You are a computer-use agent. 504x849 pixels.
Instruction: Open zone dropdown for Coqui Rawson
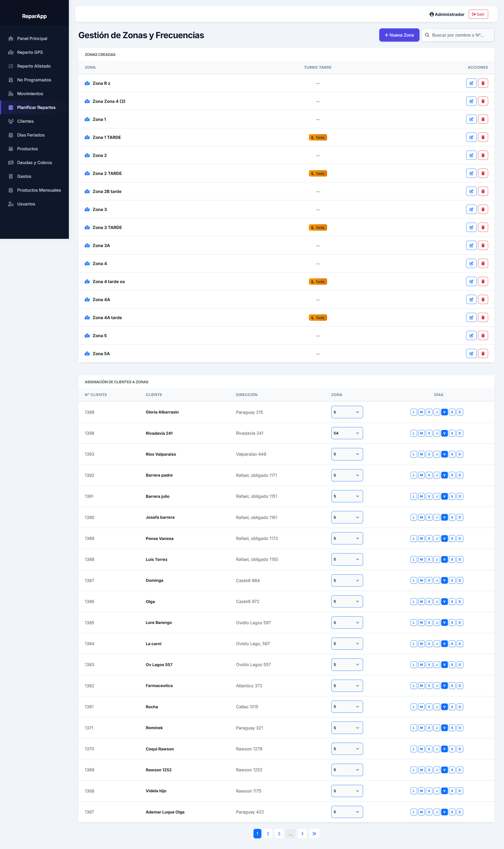[347, 749]
